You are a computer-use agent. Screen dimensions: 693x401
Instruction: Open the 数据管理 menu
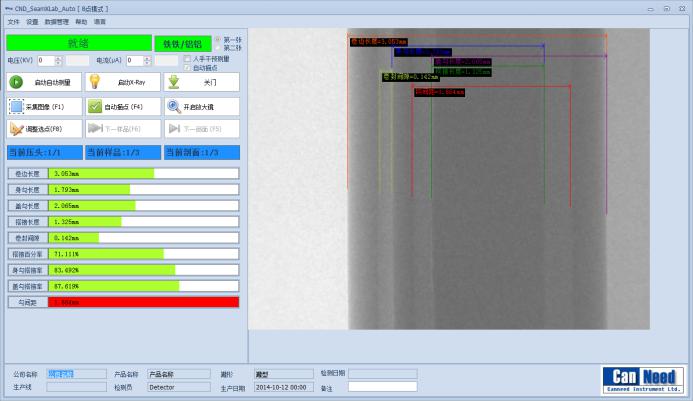(x=58, y=21)
